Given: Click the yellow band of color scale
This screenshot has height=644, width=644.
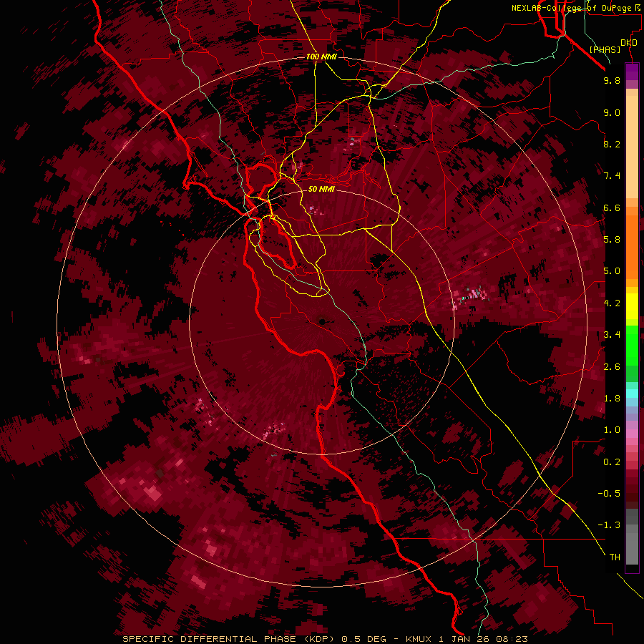Looking at the screenshot, I should pos(632,306).
